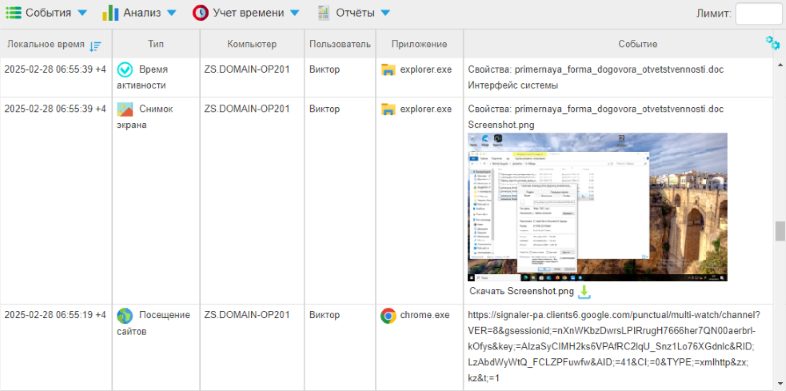Select the Посещение сайтов type label

point(153,323)
